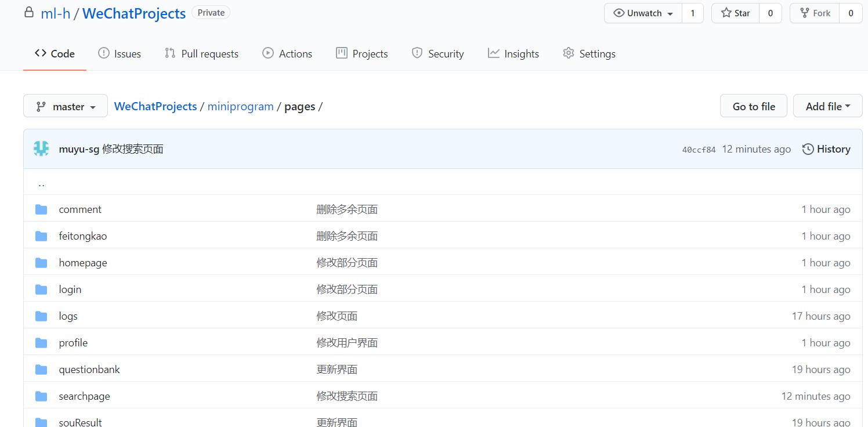
Task: Click the watchers count 1
Action: pyautogui.click(x=692, y=13)
